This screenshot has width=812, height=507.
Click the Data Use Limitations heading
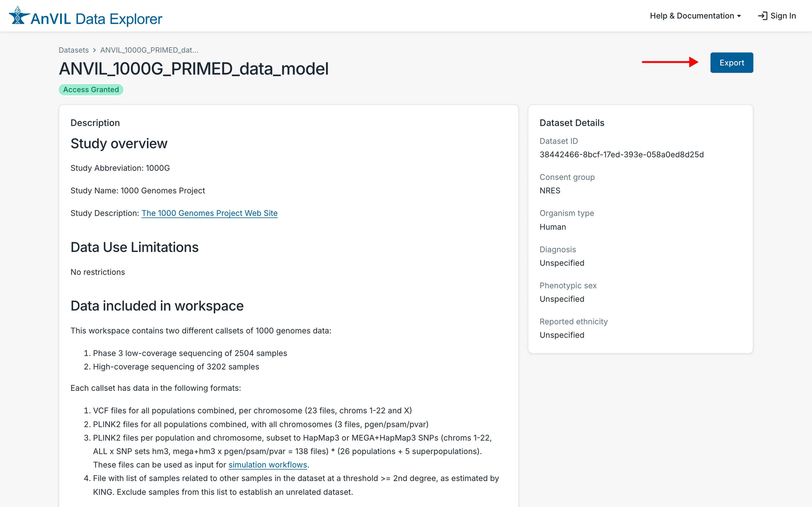(x=134, y=247)
